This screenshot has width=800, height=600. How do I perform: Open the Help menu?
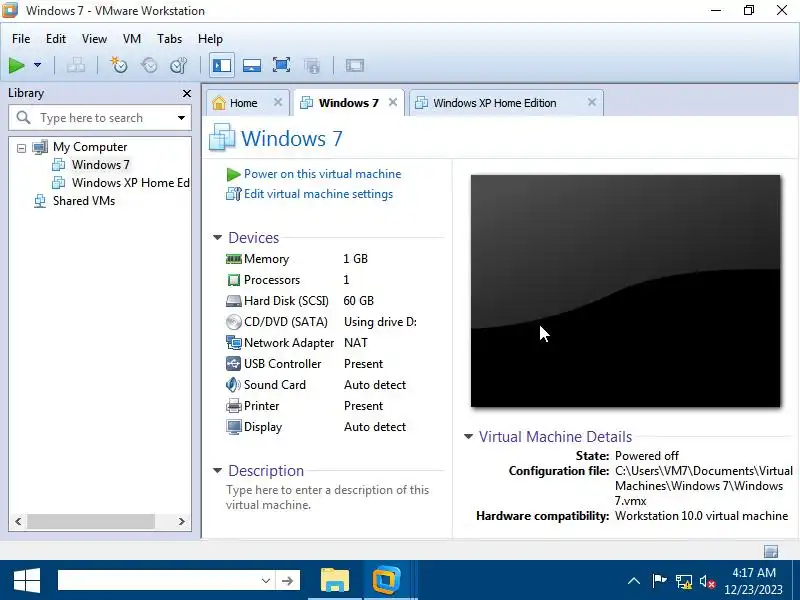[x=210, y=39]
